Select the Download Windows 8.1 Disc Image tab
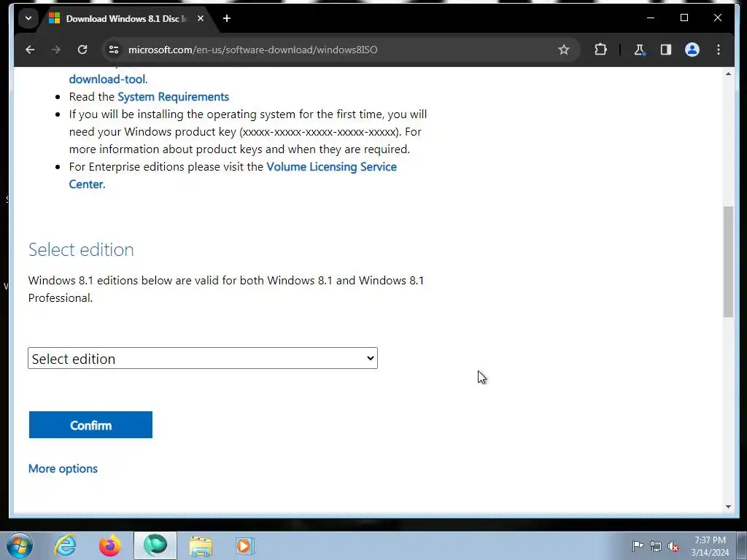 [x=126, y=18]
